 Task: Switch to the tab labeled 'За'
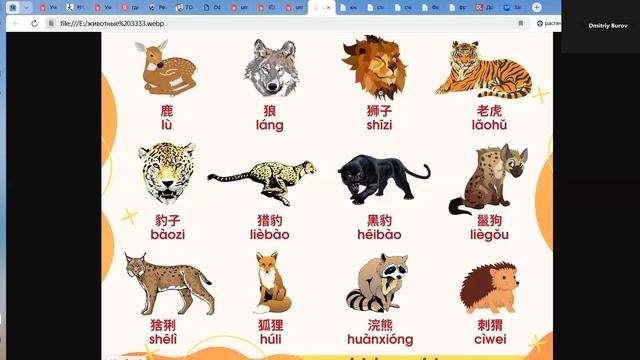[x=512, y=7]
